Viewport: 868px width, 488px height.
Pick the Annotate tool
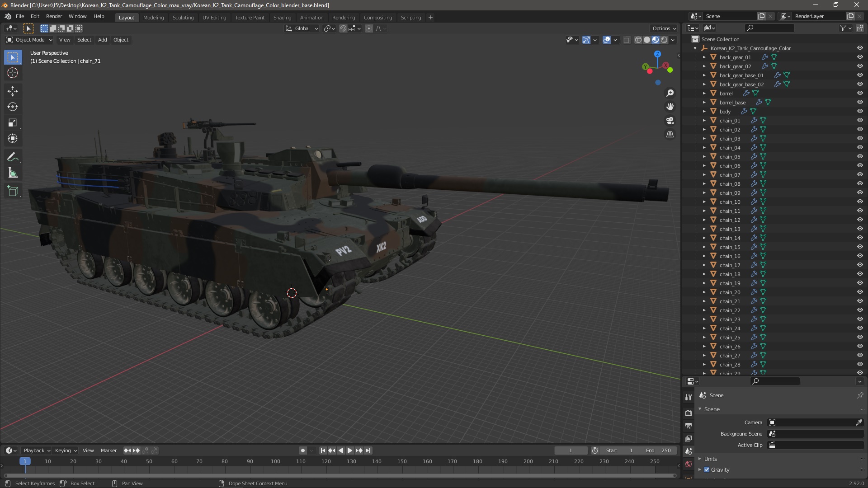tap(13, 157)
